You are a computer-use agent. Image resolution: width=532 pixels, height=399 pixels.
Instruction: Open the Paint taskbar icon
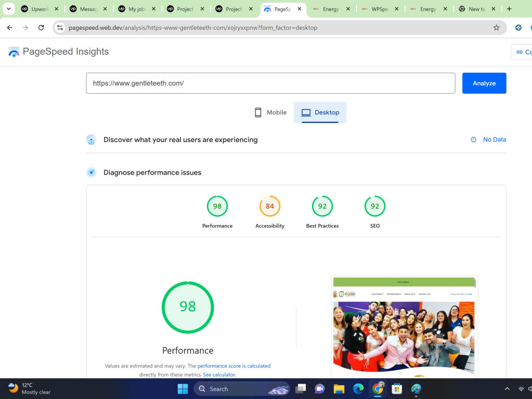(x=416, y=389)
